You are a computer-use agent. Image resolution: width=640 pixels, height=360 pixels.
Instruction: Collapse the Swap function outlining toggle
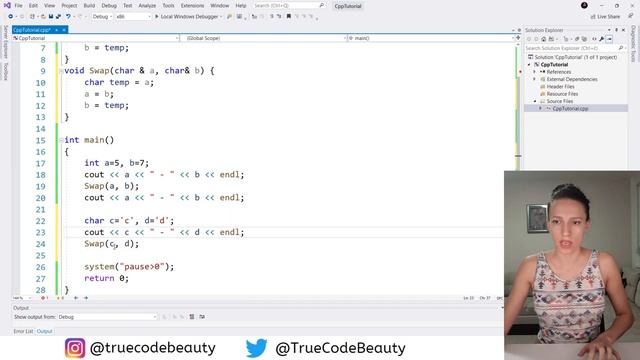click(61, 71)
